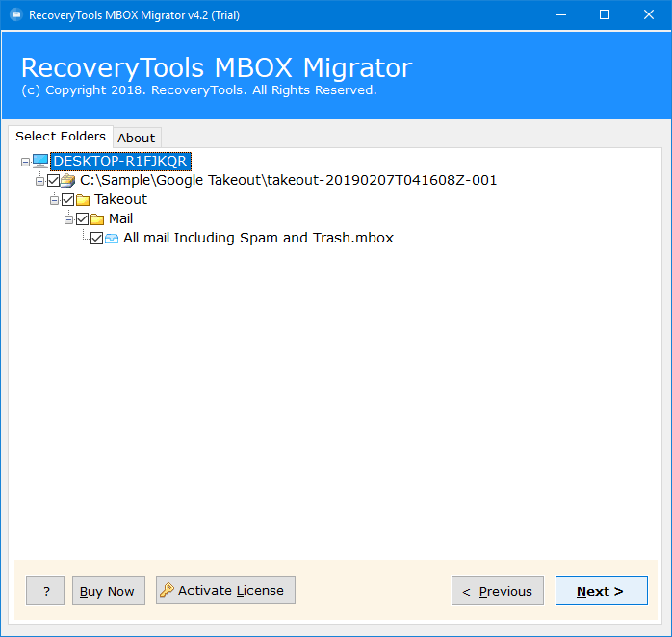Click the mbox mailbox icon
The image size is (672, 637).
pos(112,239)
